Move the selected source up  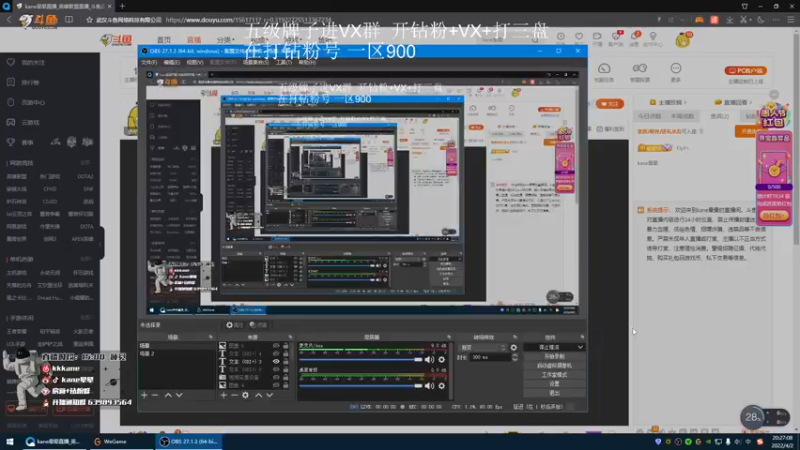[259, 395]
